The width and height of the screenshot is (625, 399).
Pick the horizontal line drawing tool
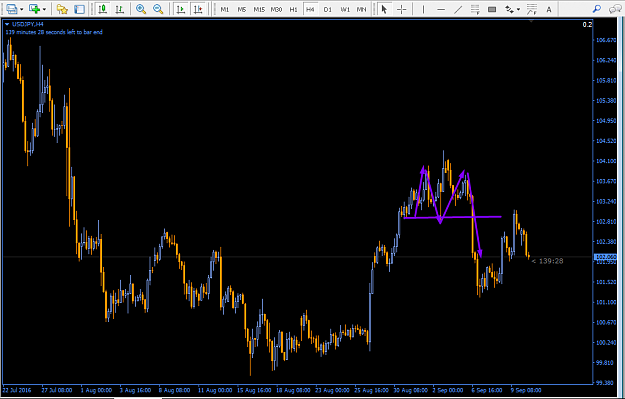click(x=441, y=9)
